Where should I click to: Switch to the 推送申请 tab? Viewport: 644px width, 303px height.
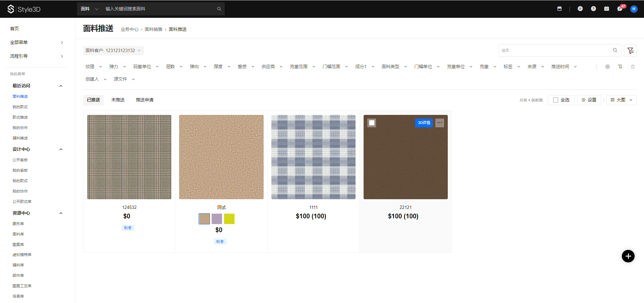[x=145, y=100]
